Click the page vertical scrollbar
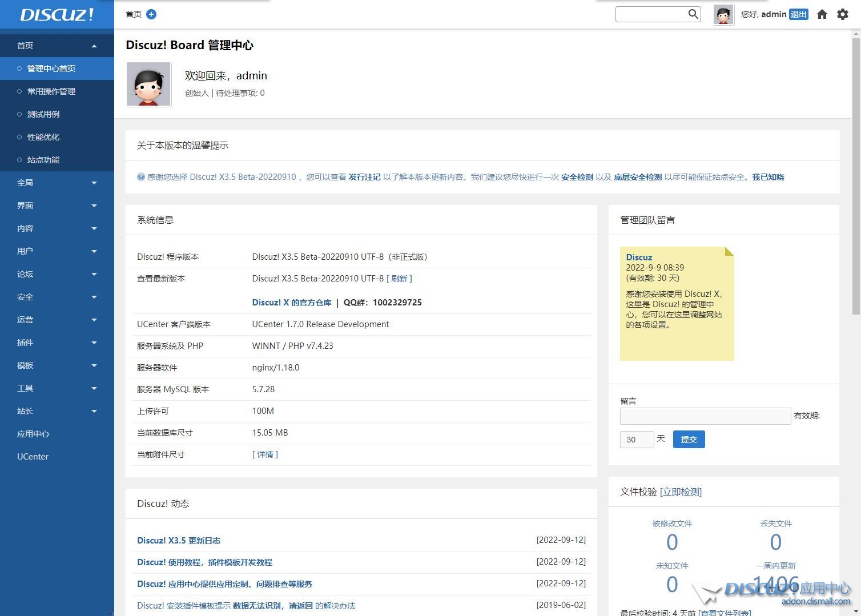The width and height of the screenshot is (861, 616). point(856,171)
